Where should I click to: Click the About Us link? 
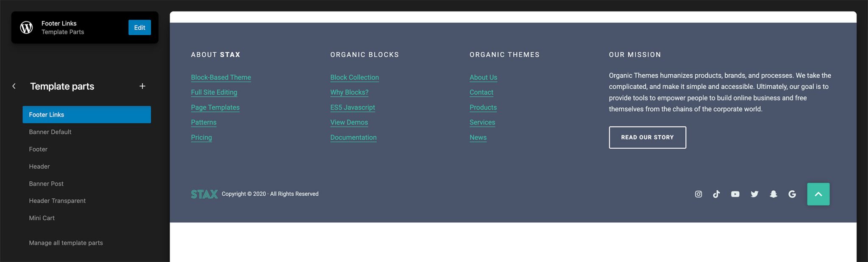(483, 77)
